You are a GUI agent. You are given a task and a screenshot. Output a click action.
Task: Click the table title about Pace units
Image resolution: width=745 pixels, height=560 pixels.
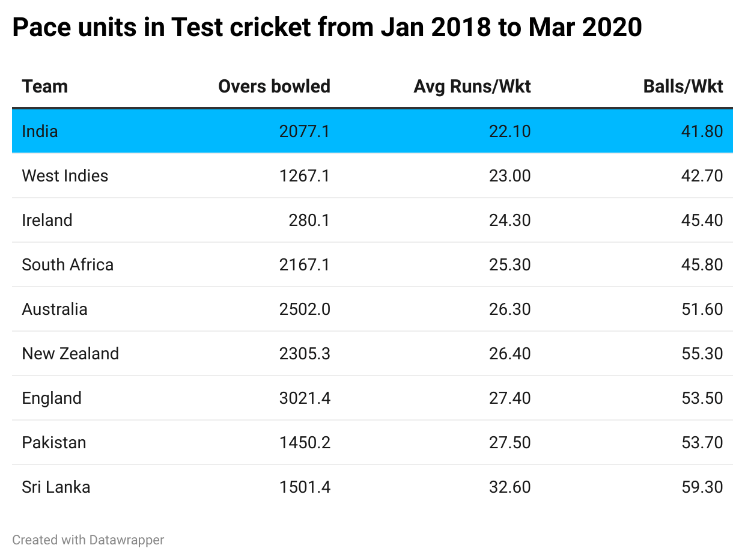coord(327,27)
